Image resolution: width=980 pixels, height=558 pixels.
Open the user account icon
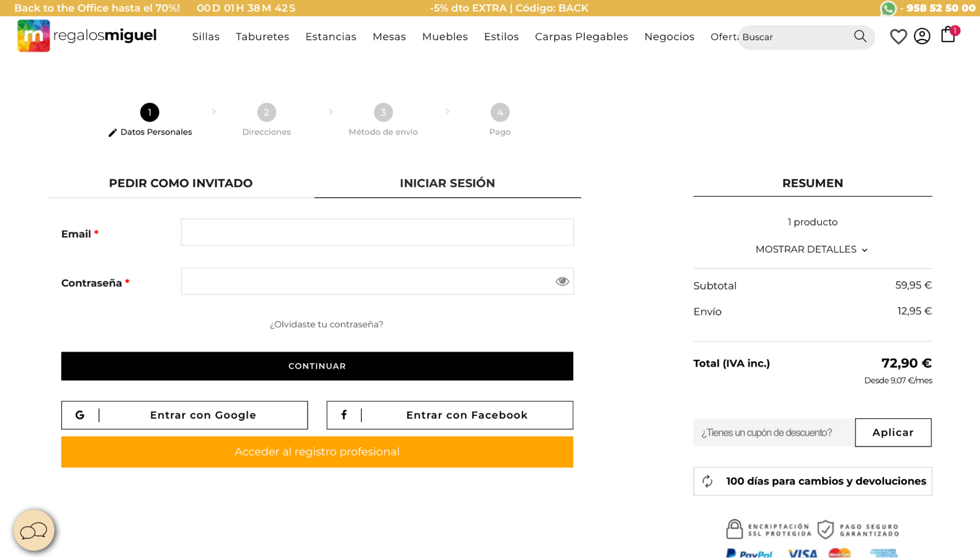coord(922,36)
